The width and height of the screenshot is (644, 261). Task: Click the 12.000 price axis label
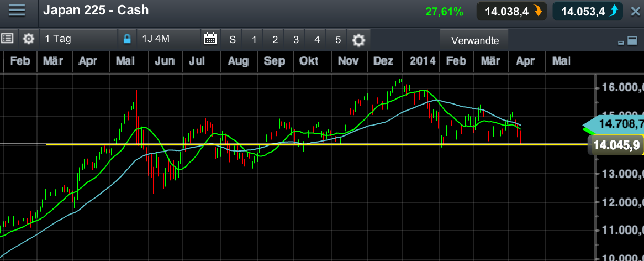[622, 202]
